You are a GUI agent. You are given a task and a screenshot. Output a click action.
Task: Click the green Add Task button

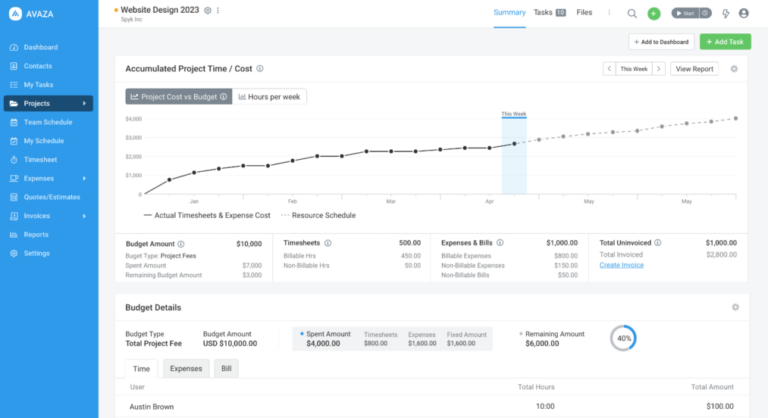coord(726,42)
